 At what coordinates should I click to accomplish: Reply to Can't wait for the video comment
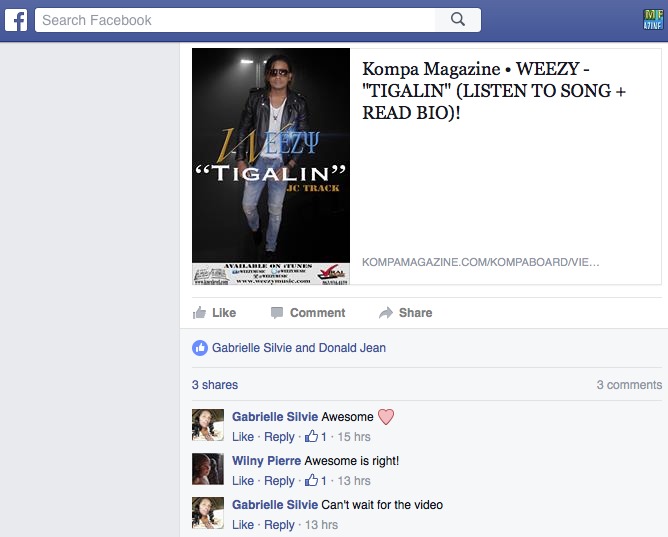(x=279, y=525)
